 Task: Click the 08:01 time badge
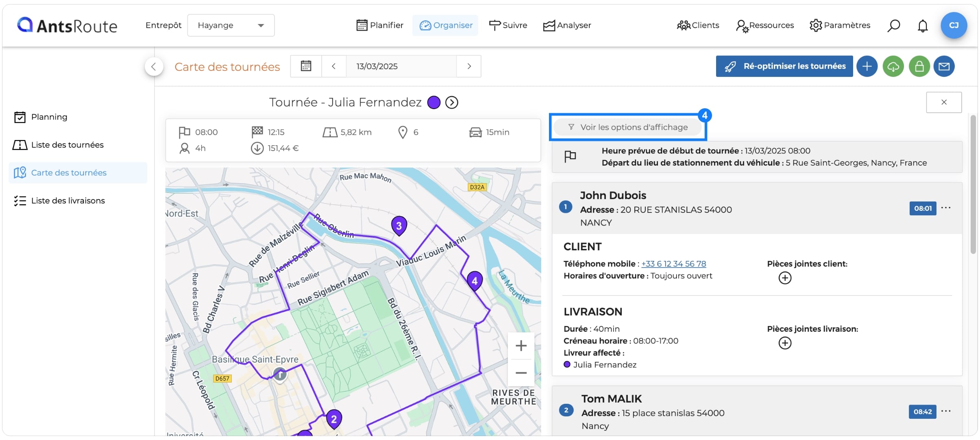(x=923, y=208)
